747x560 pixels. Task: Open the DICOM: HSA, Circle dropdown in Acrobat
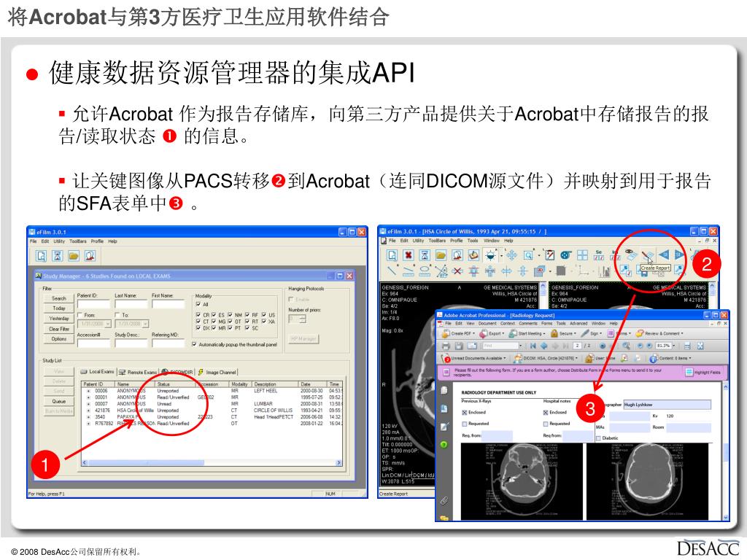(547, 358)
